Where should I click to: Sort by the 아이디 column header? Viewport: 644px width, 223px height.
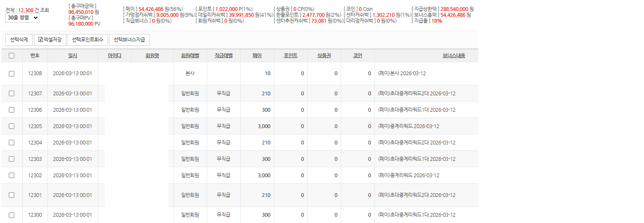(x=114, y=55)
